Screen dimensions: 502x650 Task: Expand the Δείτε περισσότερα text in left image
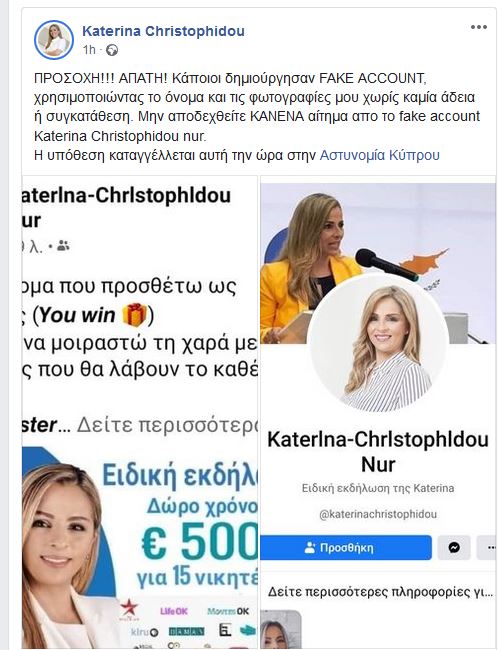click(167, 425)
